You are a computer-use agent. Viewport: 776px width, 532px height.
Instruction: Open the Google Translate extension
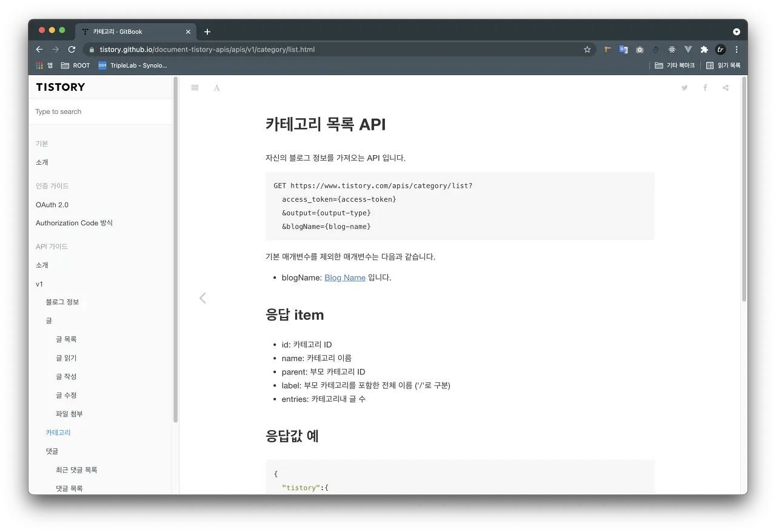[623, 50]
